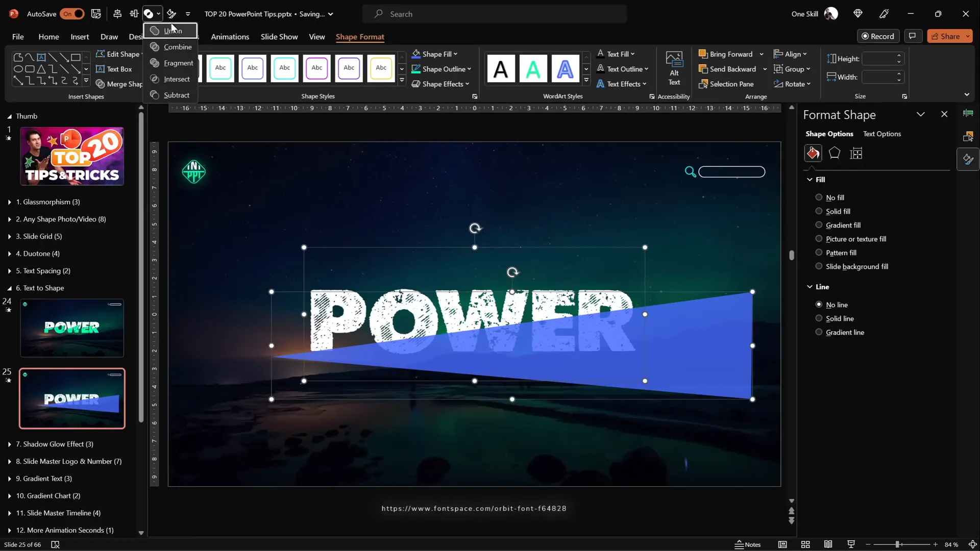Open the Selection Pane

(726, 84)
